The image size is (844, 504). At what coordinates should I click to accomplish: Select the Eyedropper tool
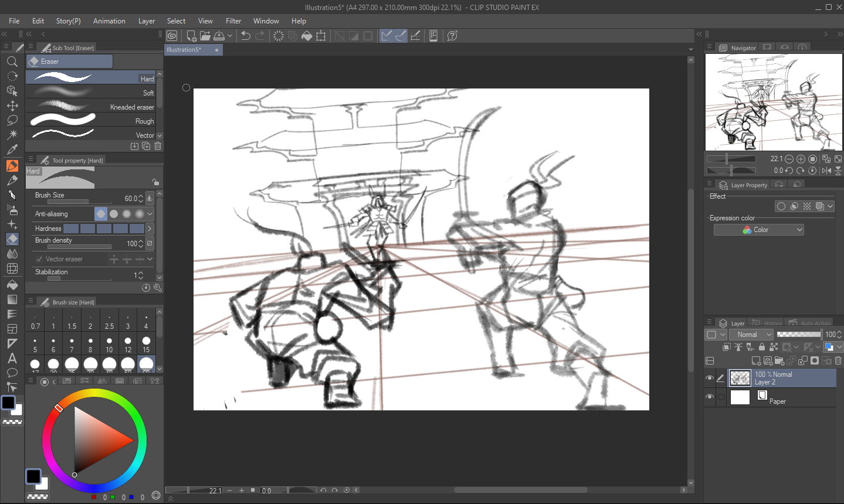pos(12,149)
